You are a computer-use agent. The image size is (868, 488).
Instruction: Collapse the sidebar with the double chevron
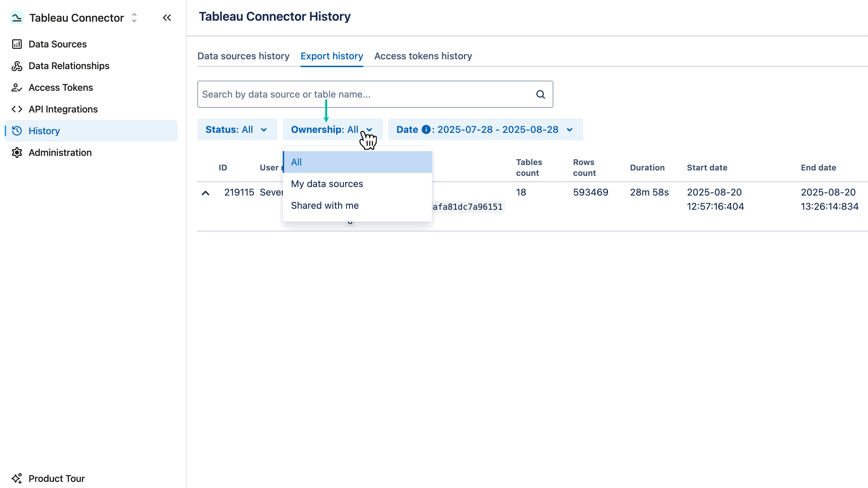click(x=167, y=18)
